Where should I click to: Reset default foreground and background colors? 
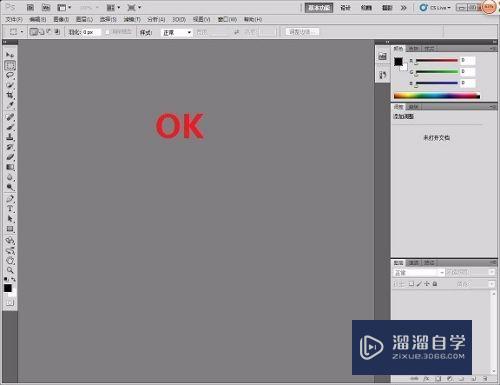tap(6, 279)
